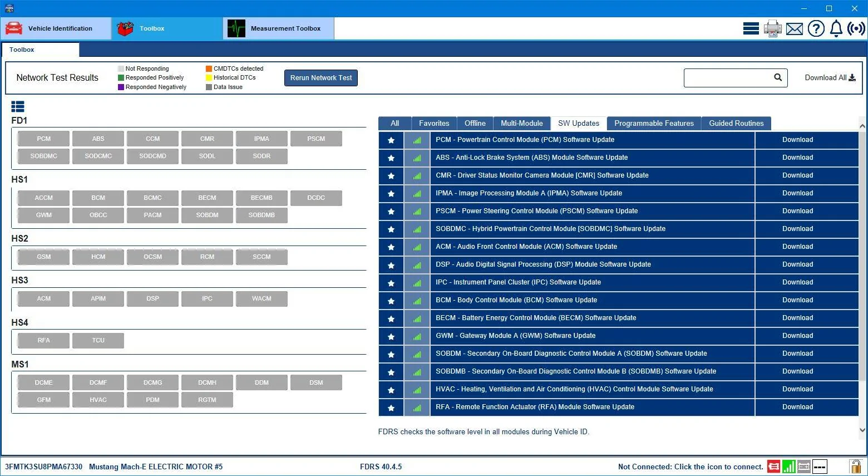Mark DSP Module Software Update as favorite

point(391,264)
